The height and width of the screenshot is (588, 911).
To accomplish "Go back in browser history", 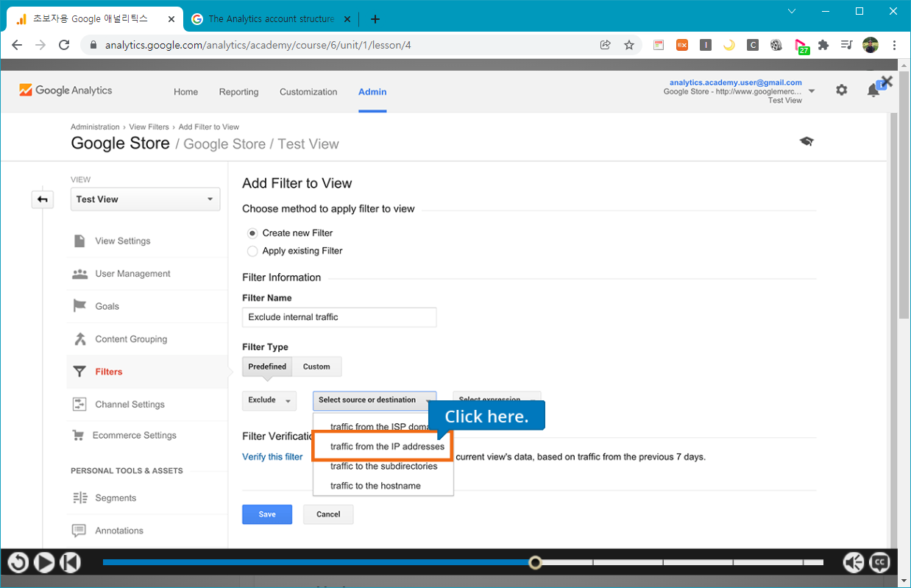I will click(17, 45).
